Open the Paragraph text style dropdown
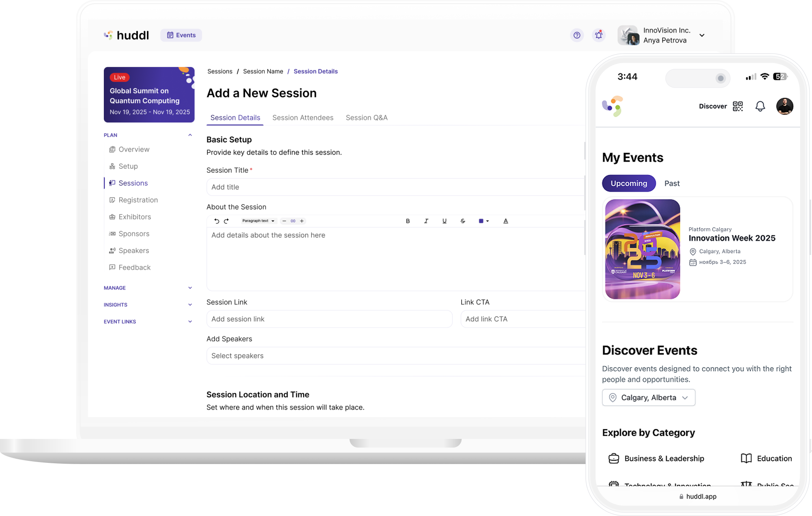Viewport: 812px width, 516px height. 258,221
